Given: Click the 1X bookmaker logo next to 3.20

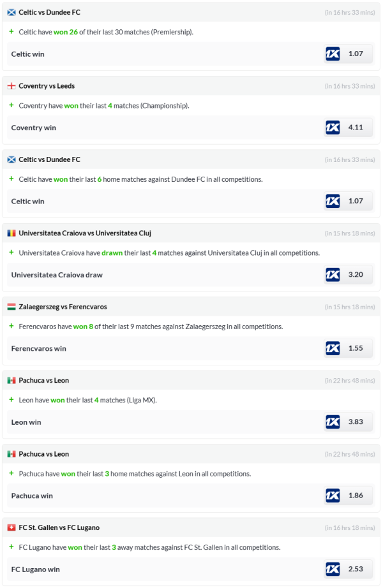Looking at the screenshot, I should pyautogui.click(x=333, y=275).
